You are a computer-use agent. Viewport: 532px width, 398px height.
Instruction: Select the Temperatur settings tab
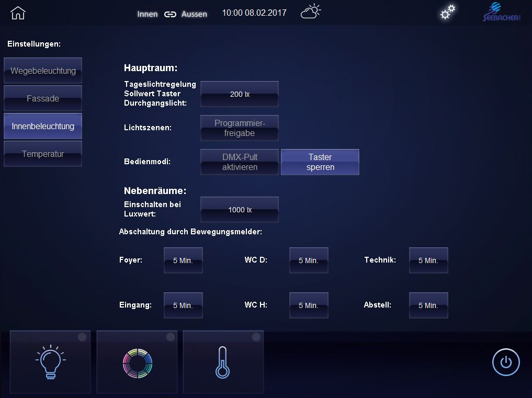[43, 154]
